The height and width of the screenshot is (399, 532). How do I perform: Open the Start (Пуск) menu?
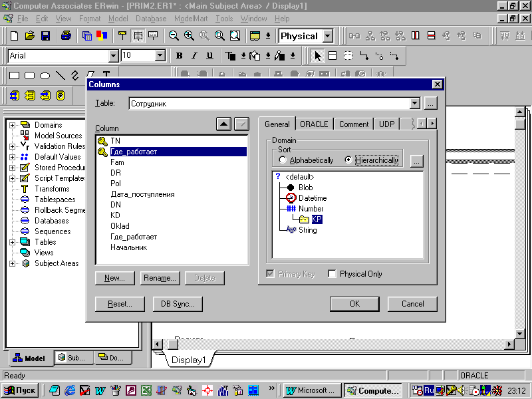(20, 390)
